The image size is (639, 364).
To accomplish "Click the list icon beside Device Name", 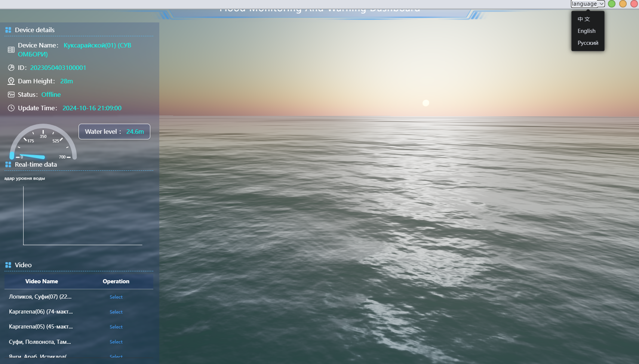I will [x=11, y=50].
